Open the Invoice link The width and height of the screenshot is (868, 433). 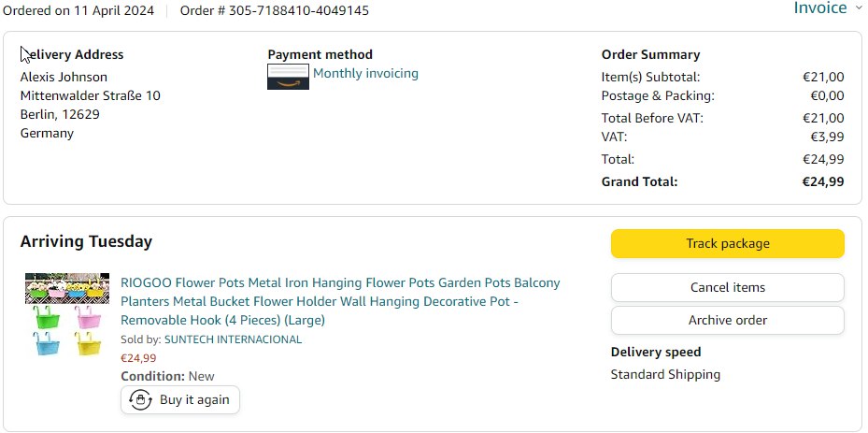[819, 8]
